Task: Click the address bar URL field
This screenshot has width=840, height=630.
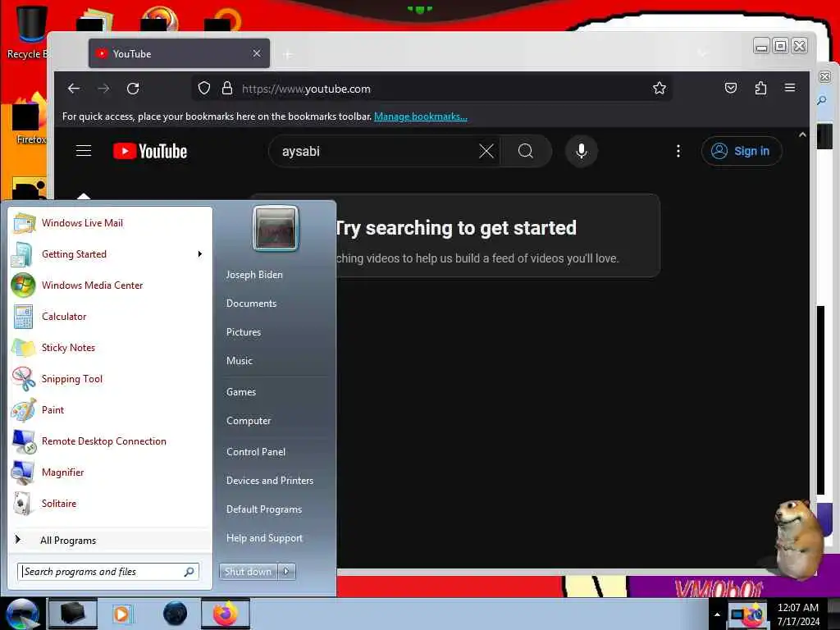Action: coord(431,89)
